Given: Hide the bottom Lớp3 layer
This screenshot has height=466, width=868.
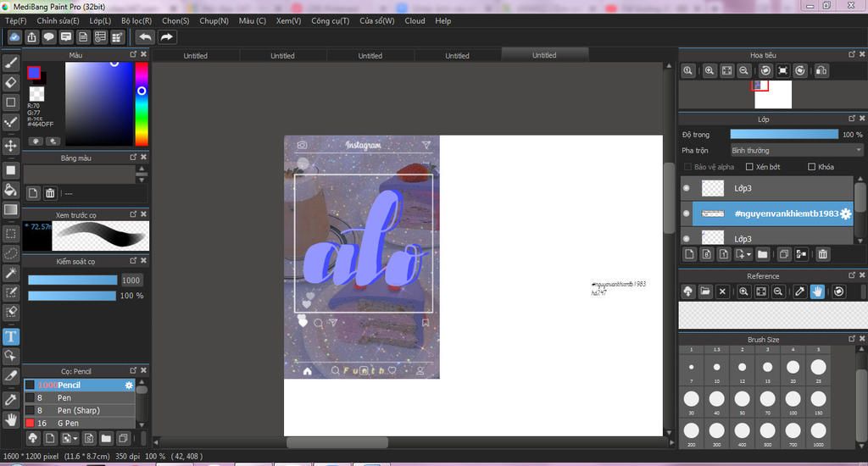Looking at the screenshot, I should (687, 239).
